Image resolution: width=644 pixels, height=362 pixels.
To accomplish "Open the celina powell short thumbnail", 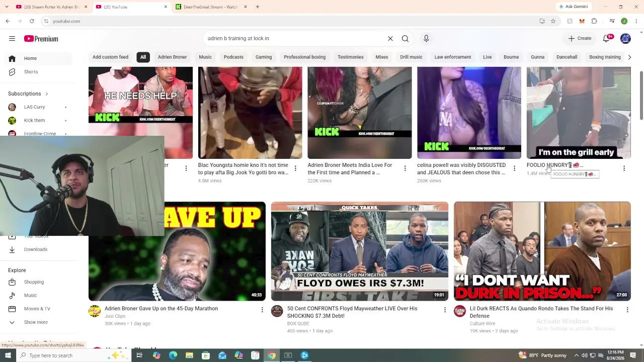I will [x=469, y=113].
